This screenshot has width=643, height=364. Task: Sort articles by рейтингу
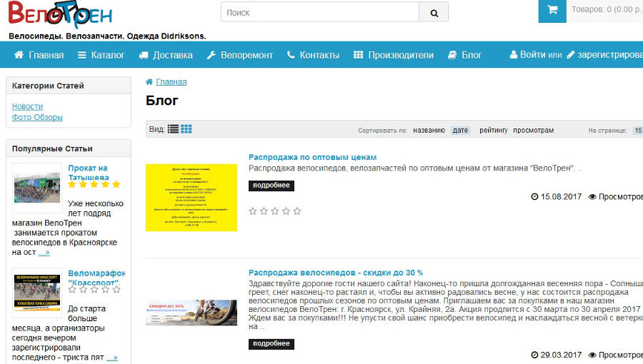(x=493, y=131)
